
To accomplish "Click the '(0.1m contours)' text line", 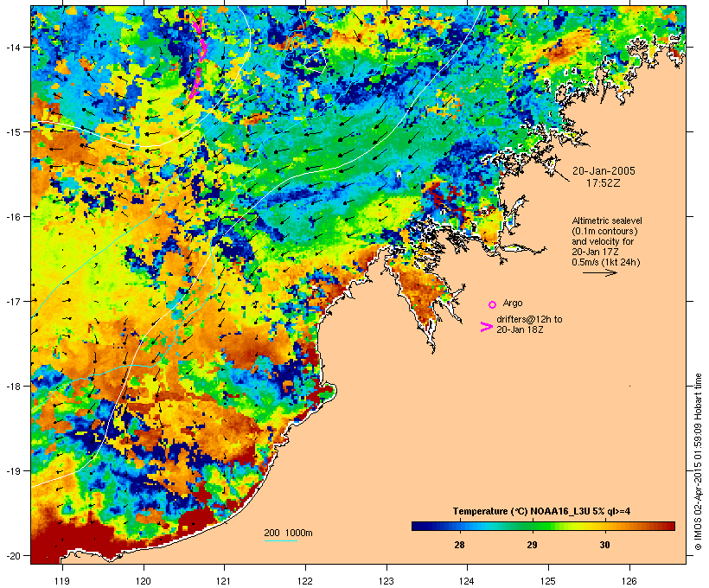I will 604,231.
